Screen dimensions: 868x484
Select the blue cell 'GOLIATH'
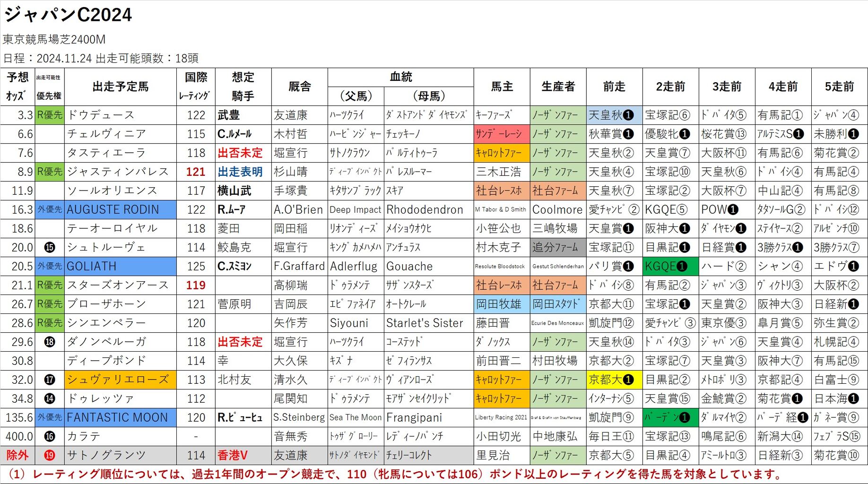pyautogui.click(x=121, y=266)
